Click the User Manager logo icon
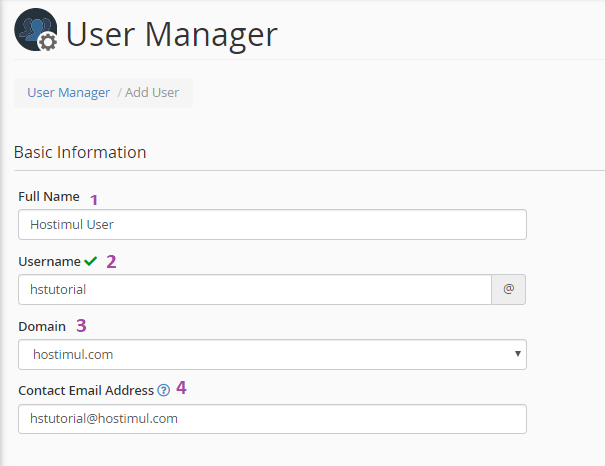The width and height of the screenshot is (605, 466). coord(36,32)
